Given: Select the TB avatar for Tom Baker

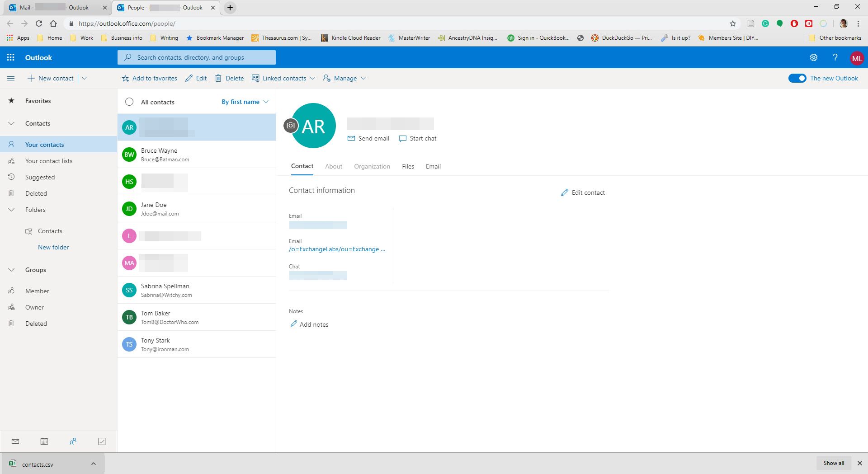Looking at the screenshot, I should coord(129,317).
